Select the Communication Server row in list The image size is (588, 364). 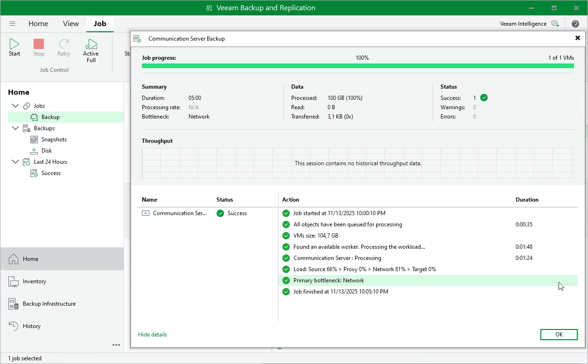(x=180, y=213)
